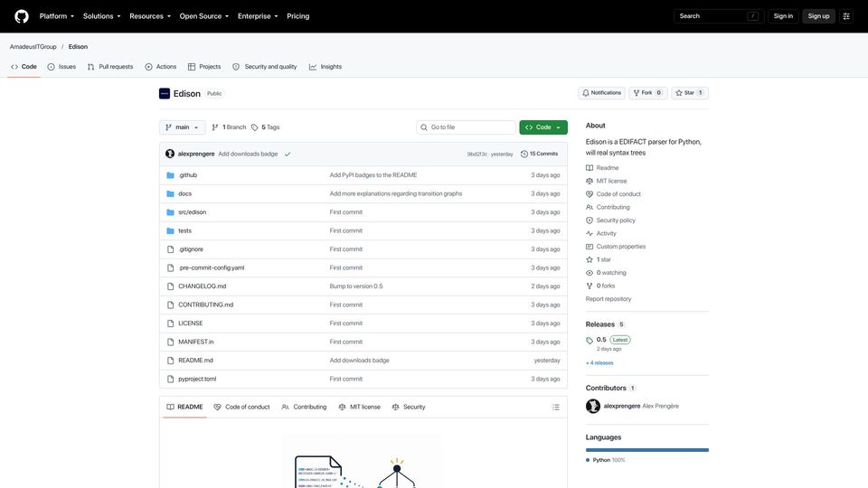868x488 pixels.
Task: View the 5 Tags link
Action: pos(265,127)
